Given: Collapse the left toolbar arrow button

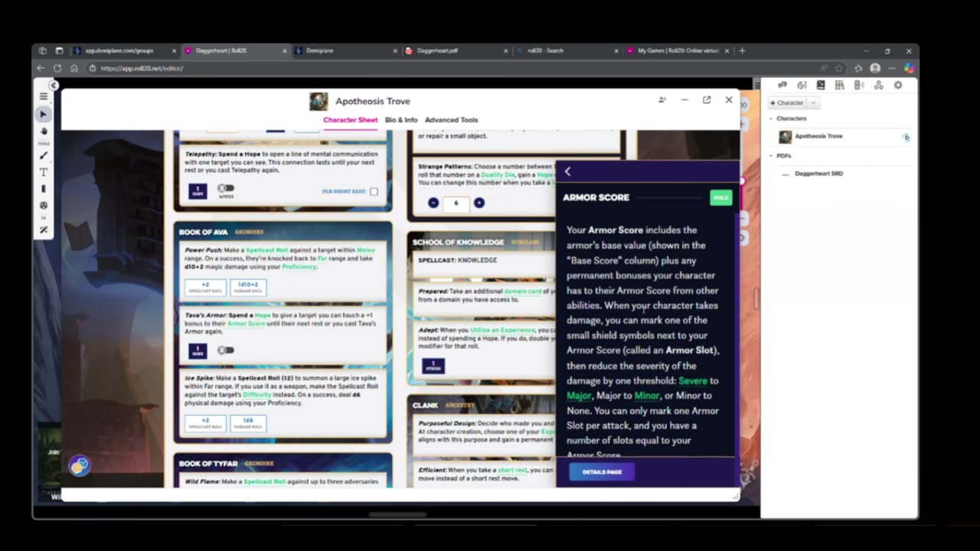Looking at the screenshot, I should point(54,85).
